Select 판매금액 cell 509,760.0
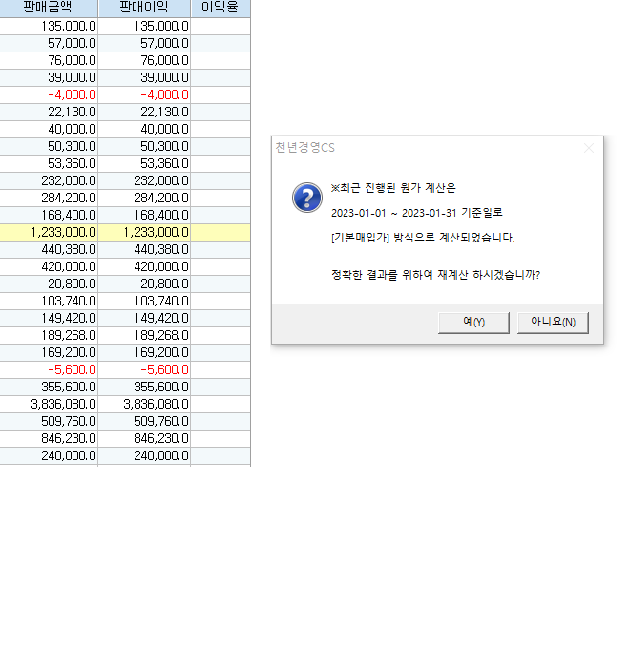The height and width of the screenshot is (672, 630). point(49,421)
